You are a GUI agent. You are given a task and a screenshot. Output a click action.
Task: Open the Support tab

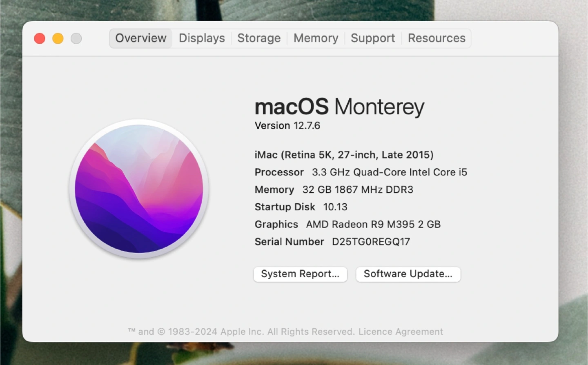click(373, 38)
